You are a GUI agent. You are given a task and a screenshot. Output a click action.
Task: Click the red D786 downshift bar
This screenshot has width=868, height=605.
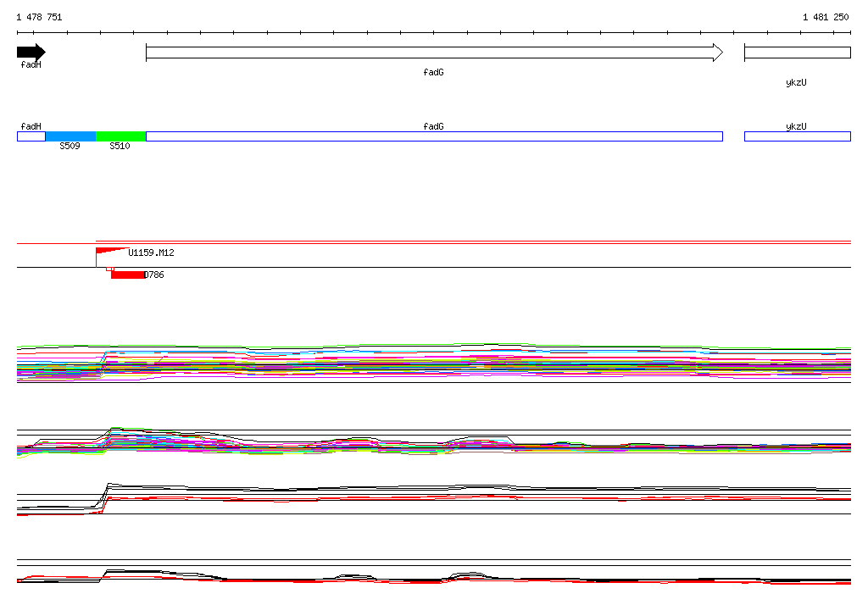[127, 275]
